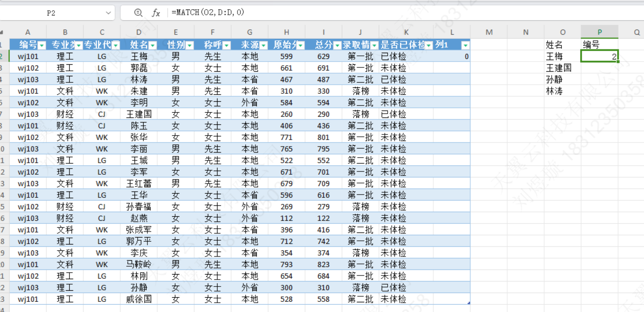Image resolution: width=644 pixels, height=312 pixels.
Task: Select the 姓名 header cell in column O
Action: point(563,45)
